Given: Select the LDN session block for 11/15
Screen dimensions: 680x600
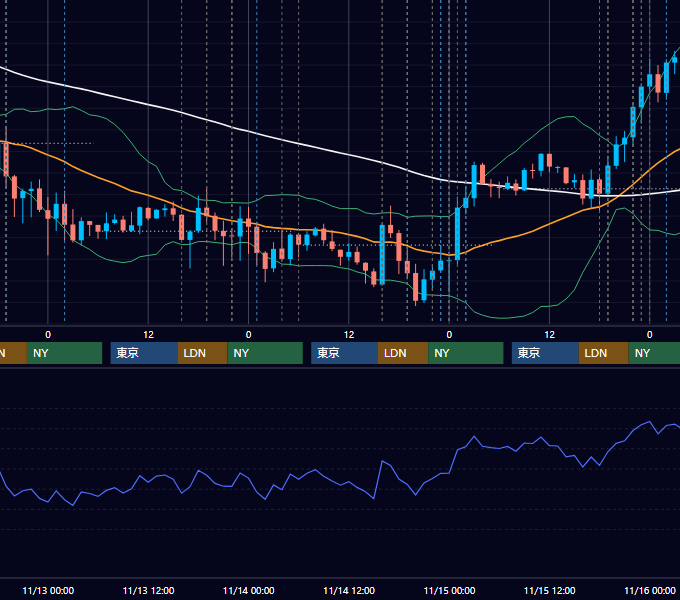Looking at the screenshot, I should [604, 353].
